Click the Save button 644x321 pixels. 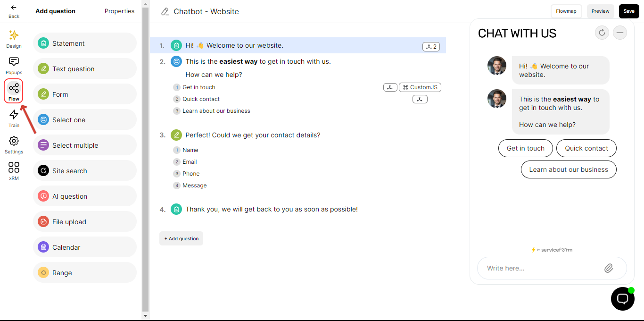coord(629,11)
